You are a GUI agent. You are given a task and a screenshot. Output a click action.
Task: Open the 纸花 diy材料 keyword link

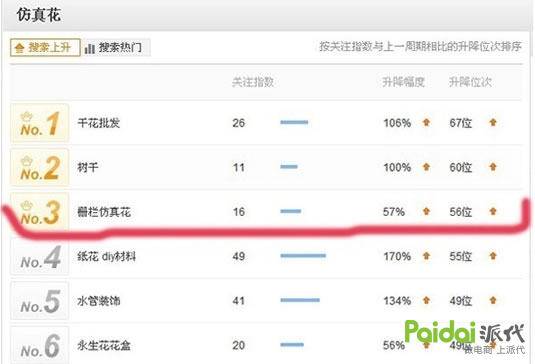(106, 256)
